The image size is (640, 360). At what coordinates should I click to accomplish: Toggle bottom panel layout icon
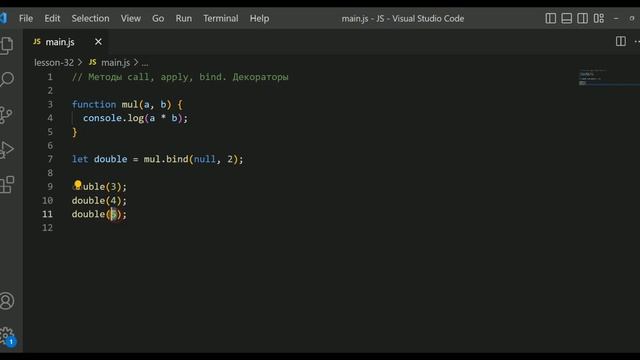pos(567,18)
